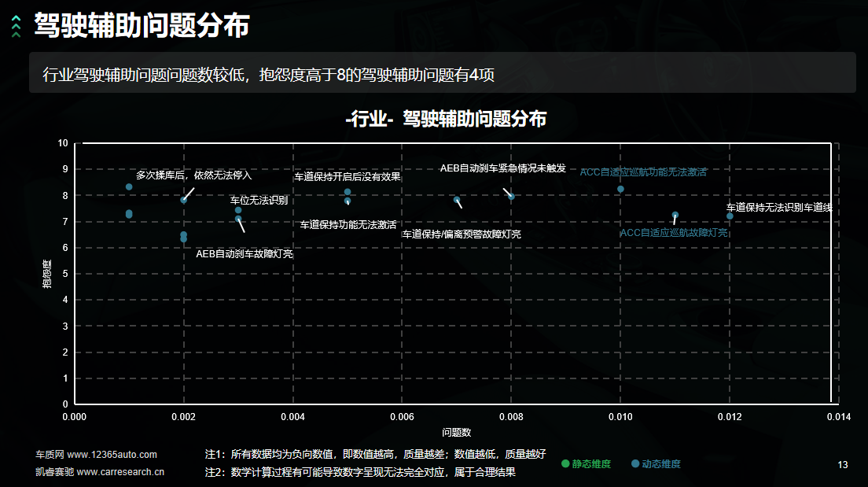The width and height of the screenshot is (868, 487).
Task: Click the 车位无法识别 data label
Action: click(259, 200)
